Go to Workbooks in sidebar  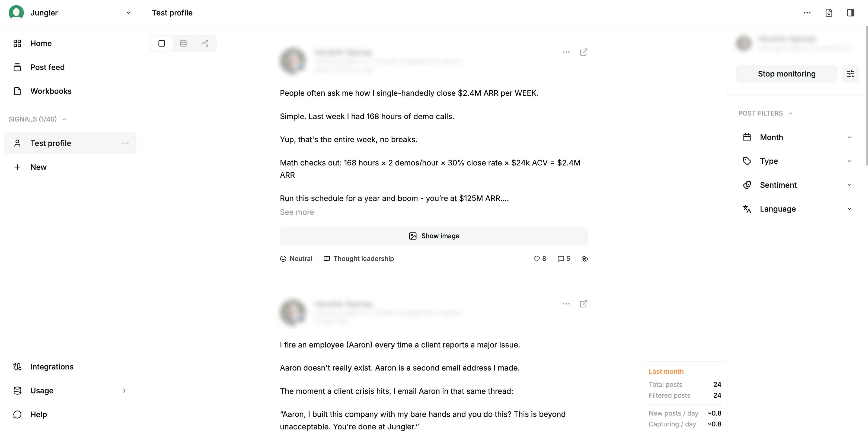pos(50,91)
